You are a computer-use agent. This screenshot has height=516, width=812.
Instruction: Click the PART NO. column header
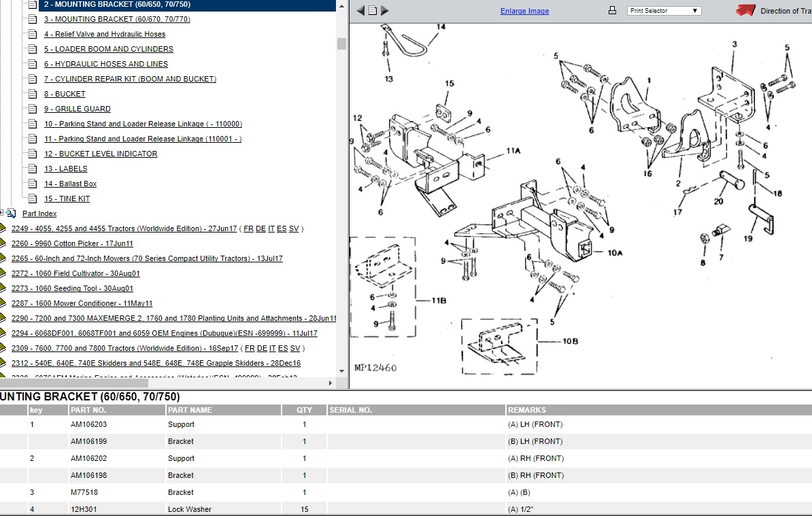click(88, 410)
